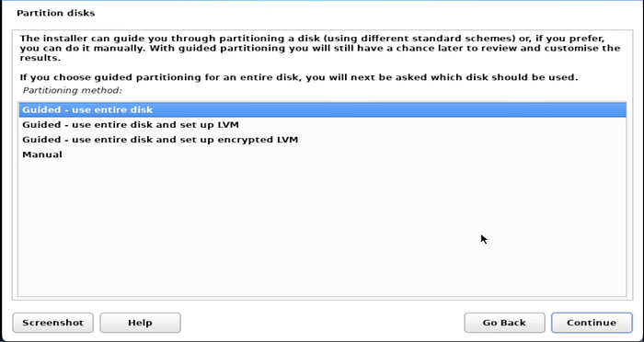
Task: Highlight the row reading "set up LVM"
Action: point(322,125)
